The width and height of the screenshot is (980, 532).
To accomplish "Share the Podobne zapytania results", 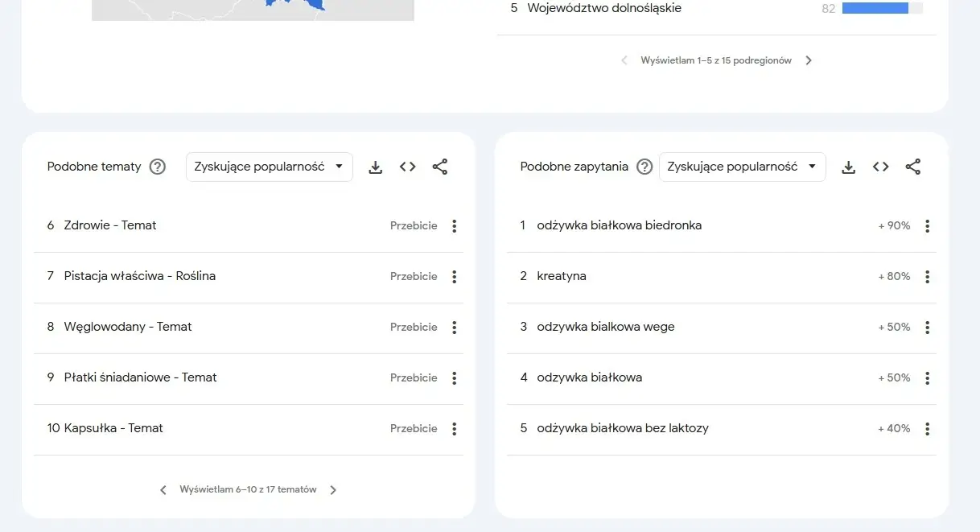I will [912, 167].
